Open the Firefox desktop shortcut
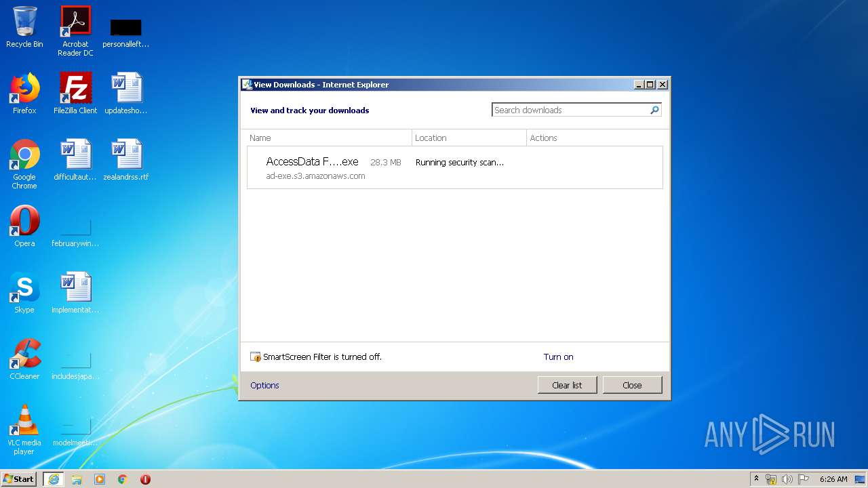 24,94
